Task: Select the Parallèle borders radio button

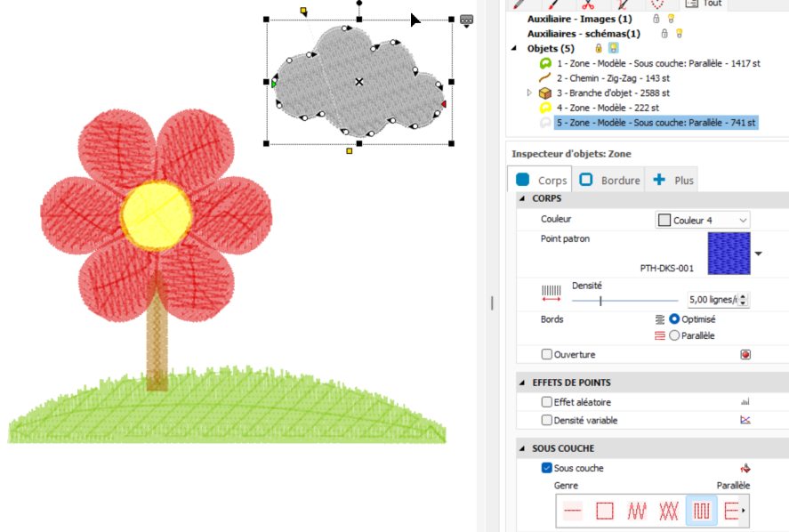Action: tap(674, 335)
